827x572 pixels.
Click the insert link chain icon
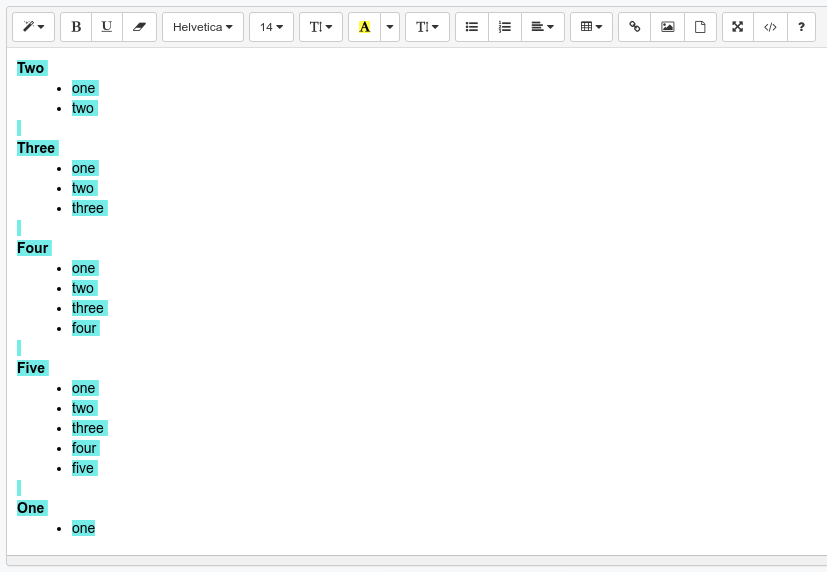coord(635,27)
